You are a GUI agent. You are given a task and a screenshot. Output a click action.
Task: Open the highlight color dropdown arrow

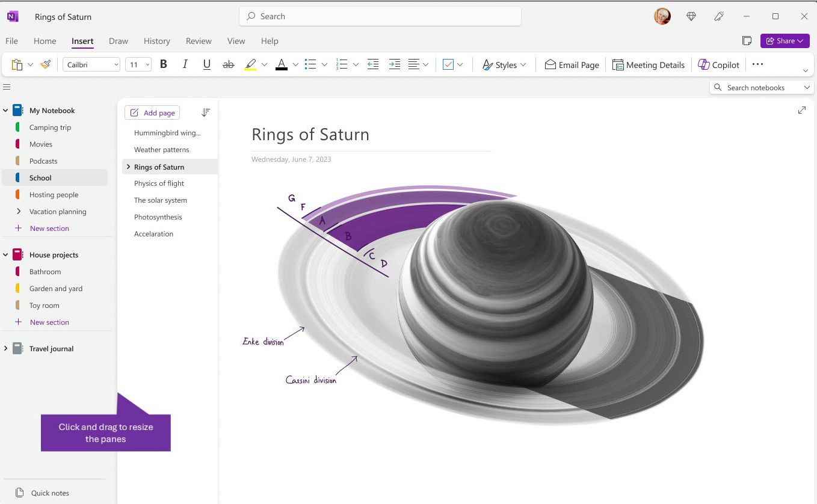coord(264,64)
